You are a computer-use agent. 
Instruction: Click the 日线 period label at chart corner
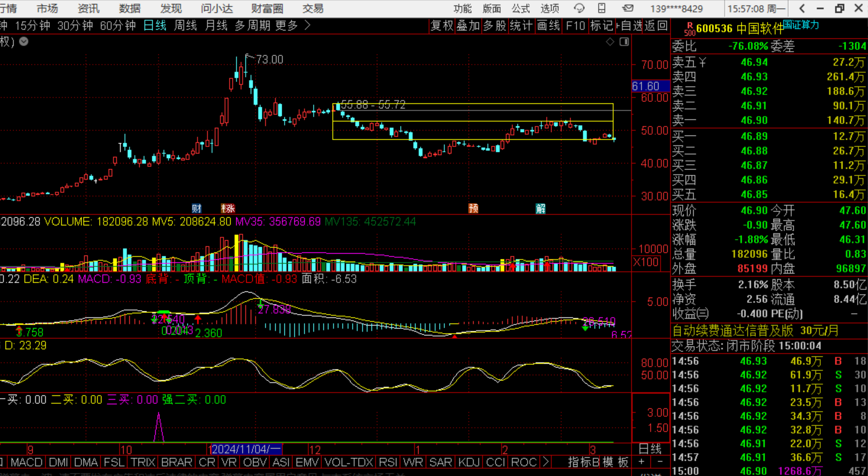pos(650,448)
